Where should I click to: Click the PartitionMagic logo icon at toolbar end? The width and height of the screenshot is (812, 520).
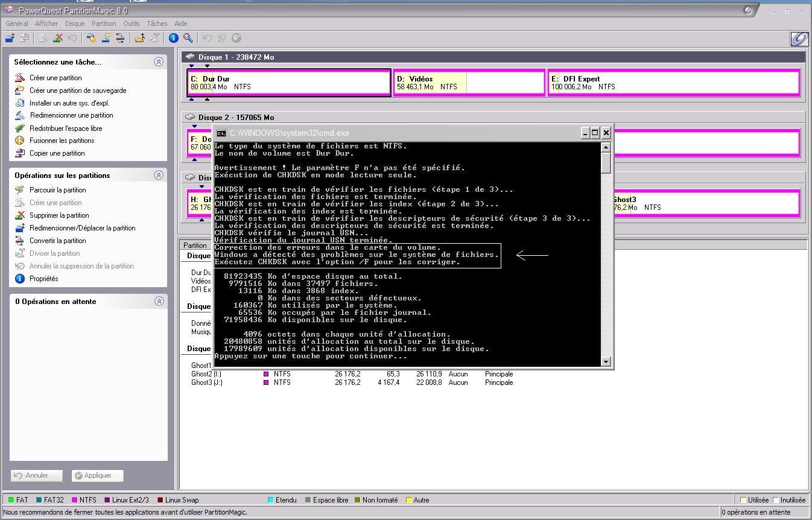tap(799, 39)
